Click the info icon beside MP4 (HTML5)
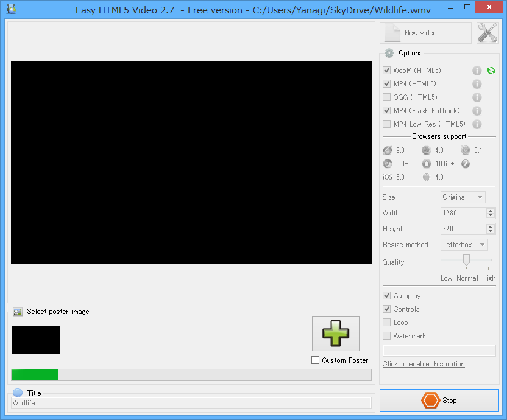The height and width of the screenshot is (420, 507). click(477, 84)
